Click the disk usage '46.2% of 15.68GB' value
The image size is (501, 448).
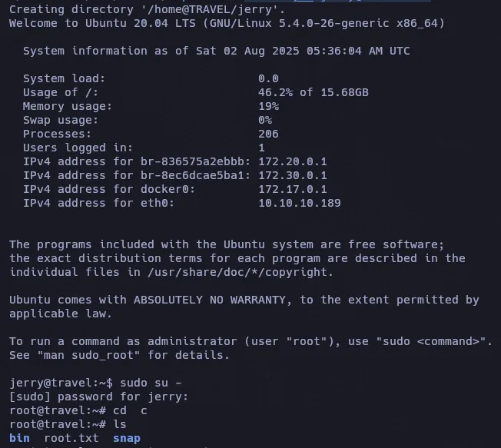click(314, 92)
